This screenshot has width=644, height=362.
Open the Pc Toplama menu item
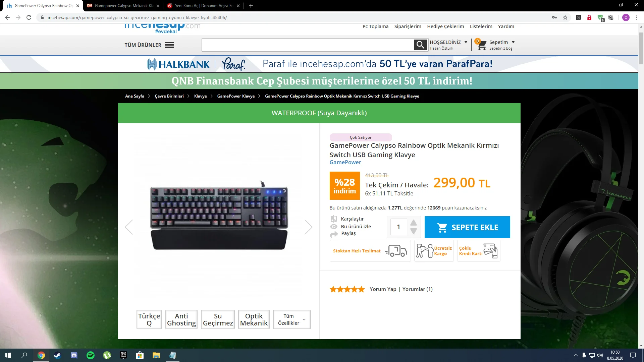[x=375, y=26]
